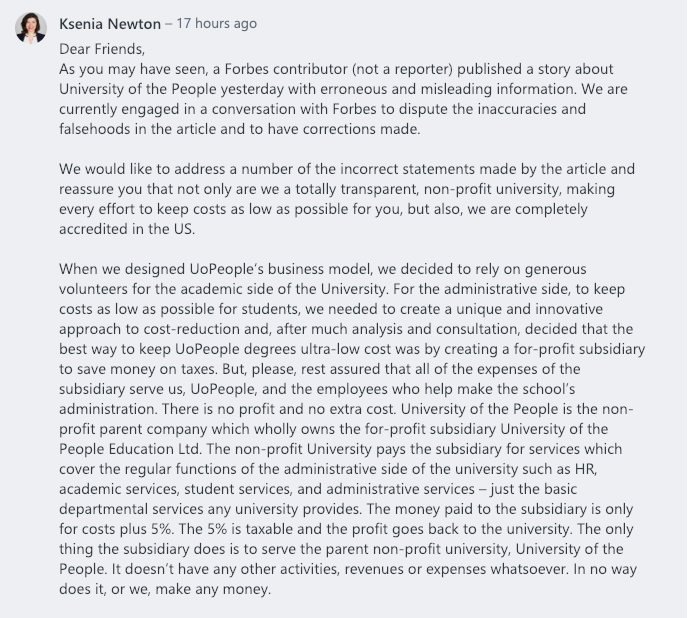Click the 'Dear Friends,' greeting line
This screenshot has height=618, width=688.
point(102,49)
